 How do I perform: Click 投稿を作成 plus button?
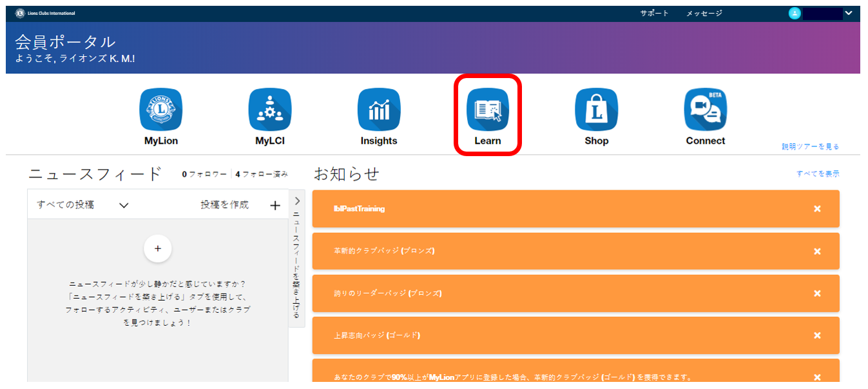tap(275, 205)
